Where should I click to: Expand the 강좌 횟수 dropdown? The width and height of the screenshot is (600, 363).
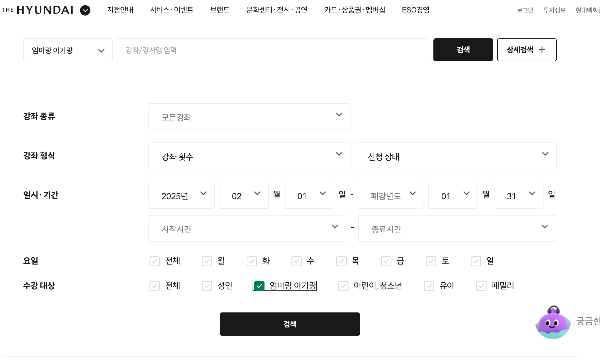249,156
